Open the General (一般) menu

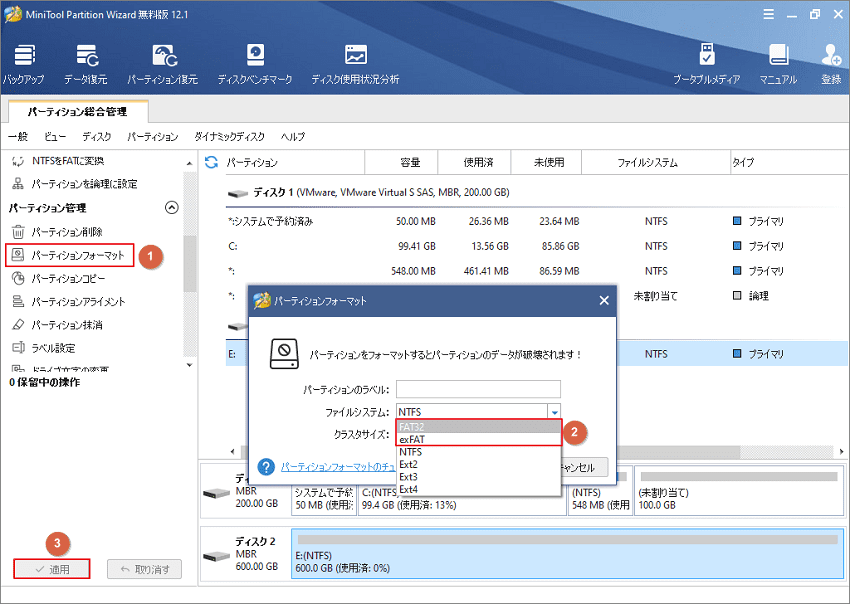pos(18,137)
